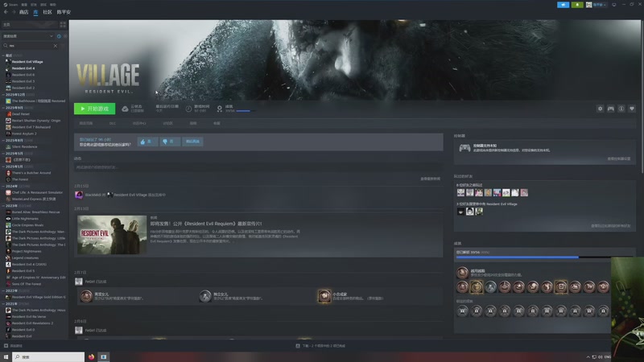Click the thumbs-up recommend button
644x362 pixels.
(147, 142)
